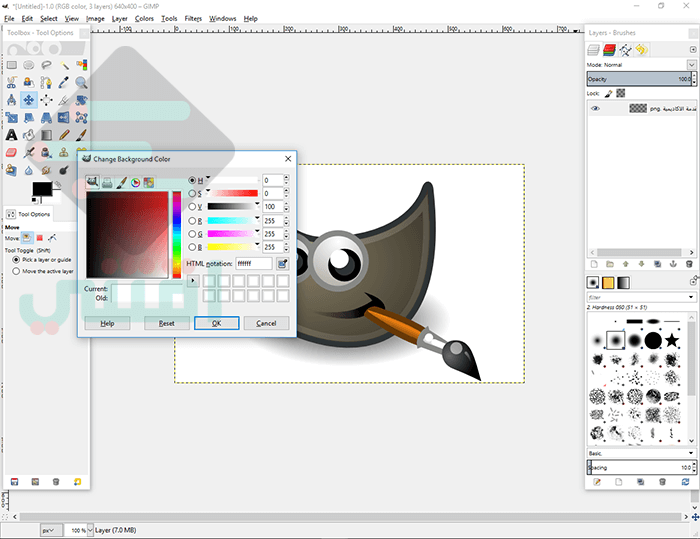Open the Layers dock tab menu button
This screenshot has width=700, height=539.
693,50
